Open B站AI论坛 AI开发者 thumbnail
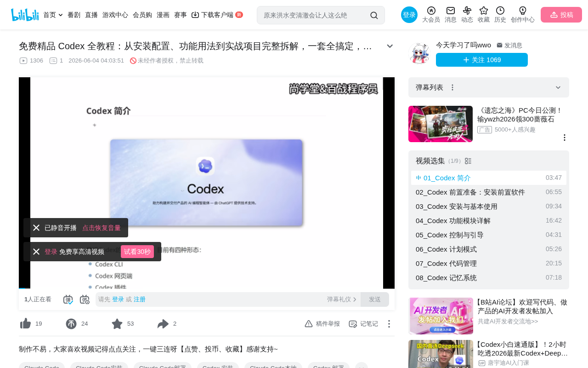 pos(441,316)
